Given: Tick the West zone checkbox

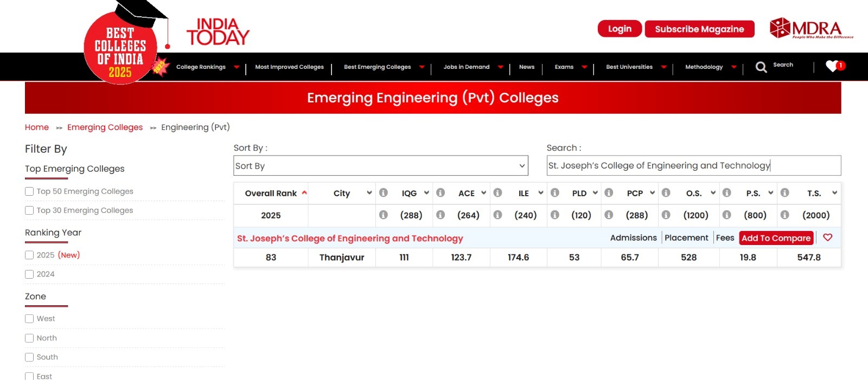Looking at the screenshot, I should 29,319.
